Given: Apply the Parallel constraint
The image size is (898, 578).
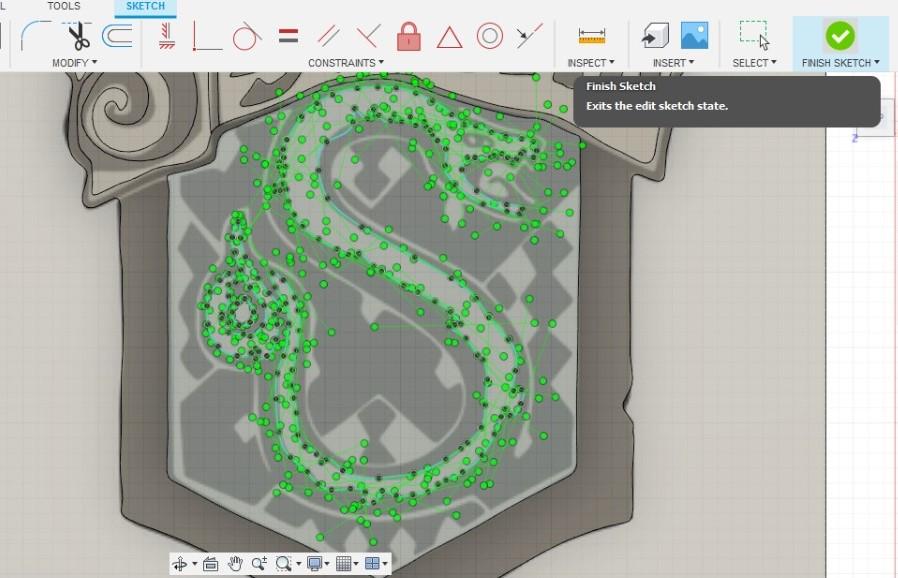Looking at the screenshot, I should coord(329,36).
